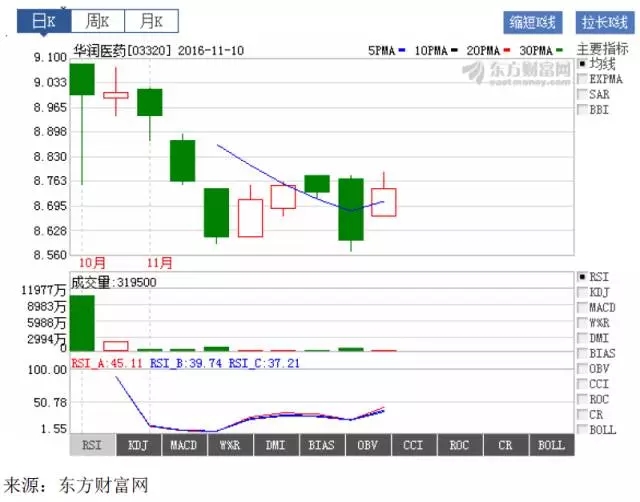This screenshot has height=502, width=640.
Task: Click the 11月 date axis label
Action: [160, 263]
